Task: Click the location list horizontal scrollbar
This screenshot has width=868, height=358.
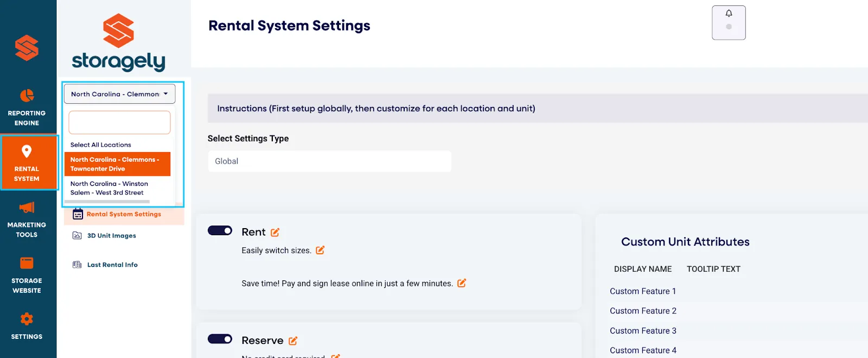Action: click(x=107, y=202)
